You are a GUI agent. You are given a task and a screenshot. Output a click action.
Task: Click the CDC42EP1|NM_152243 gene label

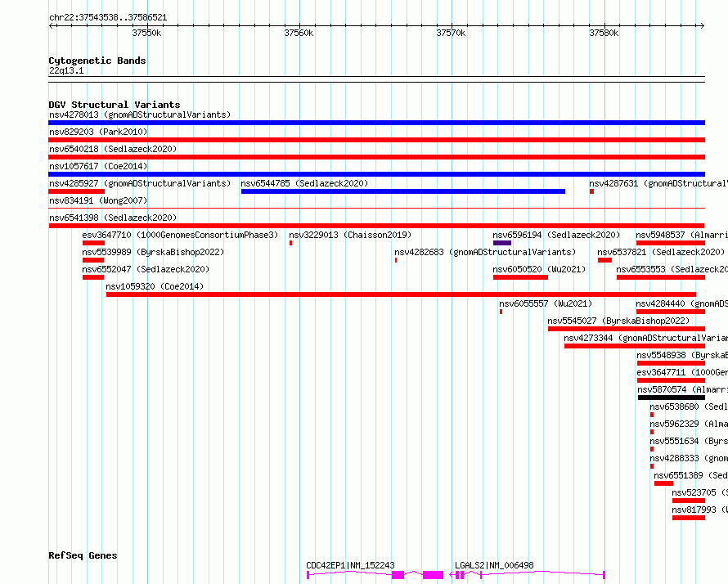[x=351, y=565]
